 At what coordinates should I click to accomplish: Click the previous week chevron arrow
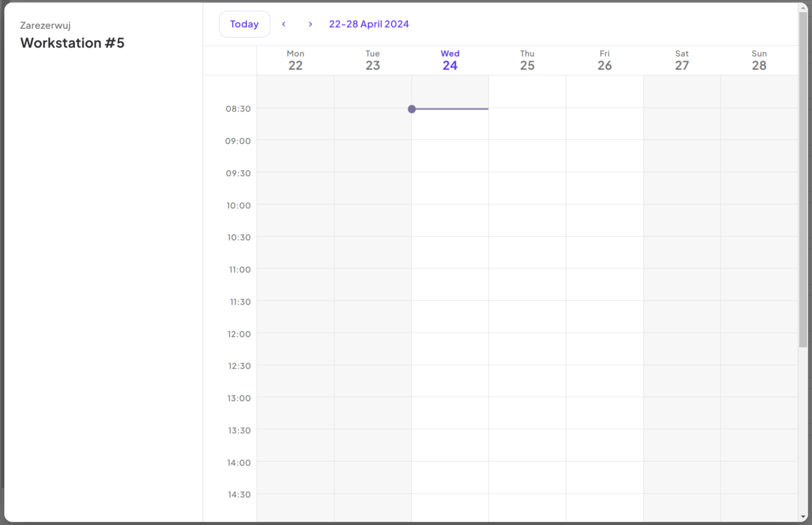pos(284,24)
